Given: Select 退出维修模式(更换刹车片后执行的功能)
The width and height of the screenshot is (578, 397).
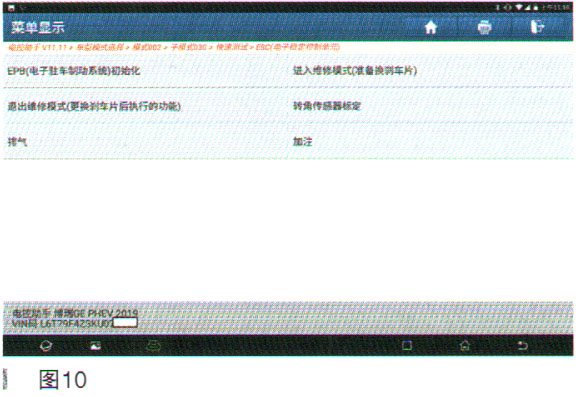Looking at the screenshot, I should (x=94, y=107).
